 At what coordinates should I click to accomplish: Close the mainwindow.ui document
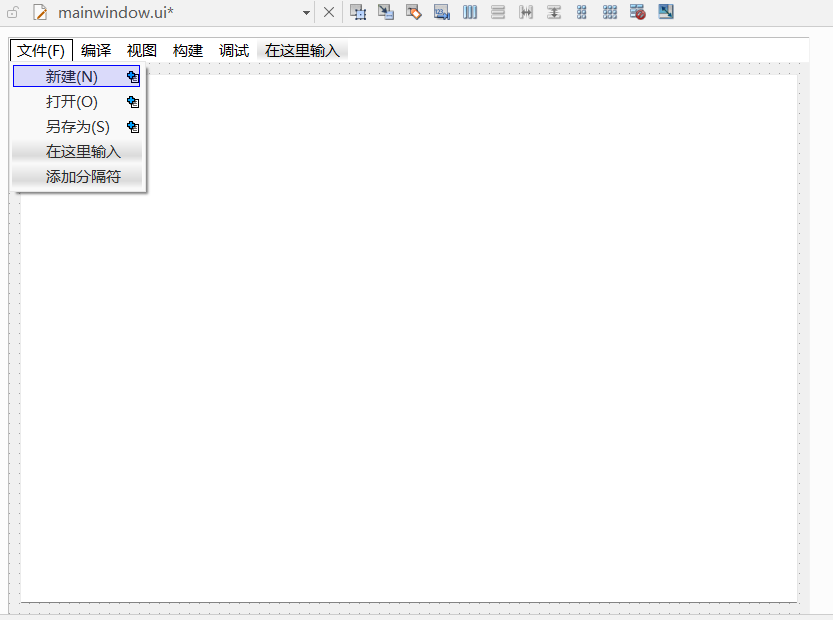329,12
